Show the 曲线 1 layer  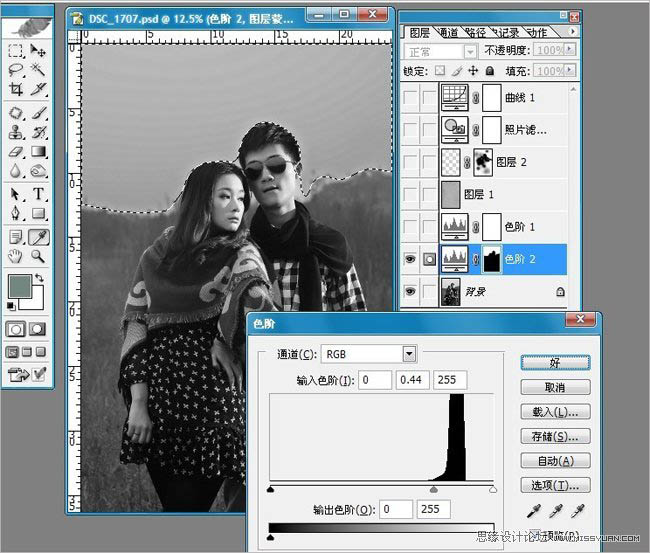point(410,98)
